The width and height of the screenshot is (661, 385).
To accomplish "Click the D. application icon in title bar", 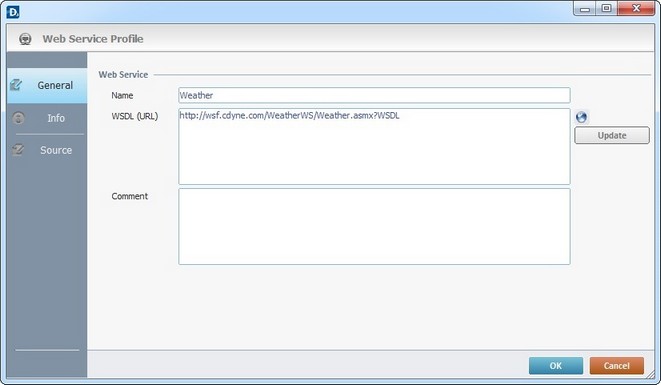I will [x=13, y=12].
